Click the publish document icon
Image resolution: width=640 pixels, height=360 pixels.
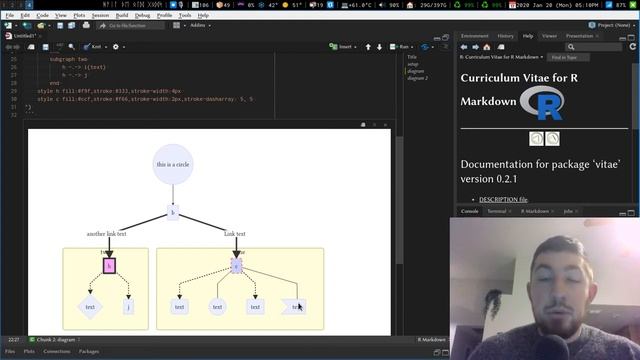[425, 47]
